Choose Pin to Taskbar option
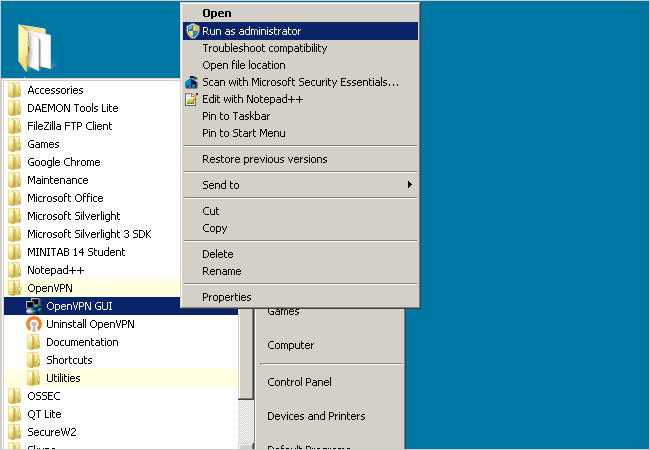 (236, 116)
